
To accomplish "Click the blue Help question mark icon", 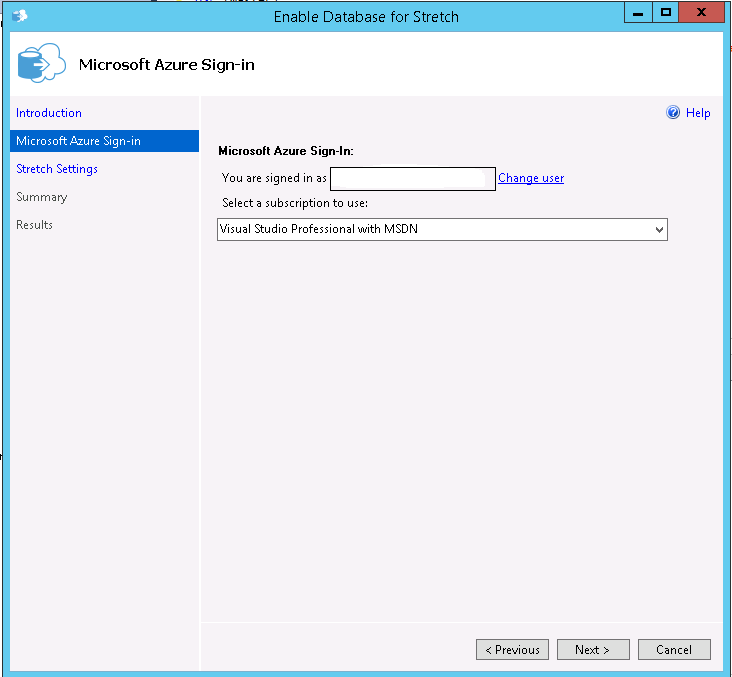I will [673, 113].
